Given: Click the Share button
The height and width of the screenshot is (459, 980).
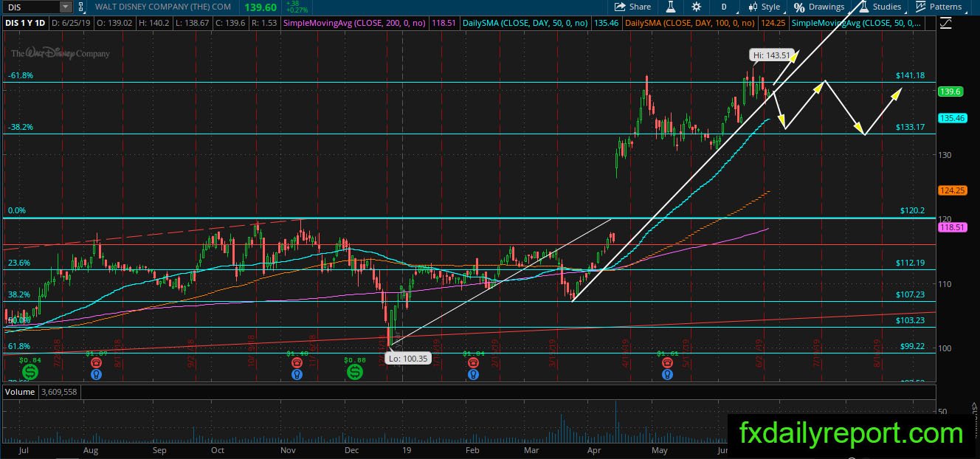Looking at the screenshot, I should pyautogui.click(x=633, y=7).
